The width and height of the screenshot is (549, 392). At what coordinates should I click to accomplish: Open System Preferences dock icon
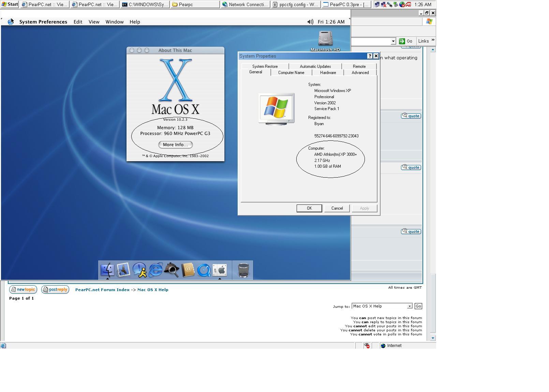(x=220, y=270)
